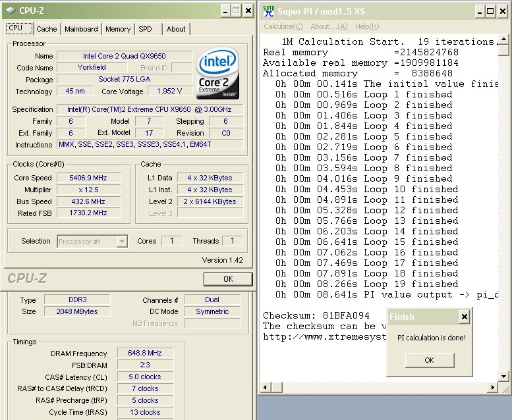Image resolution: width=512 pixels, height=420 pixels.
Task: Expand the Processor #1 selection dropdown
Action: 122,242
